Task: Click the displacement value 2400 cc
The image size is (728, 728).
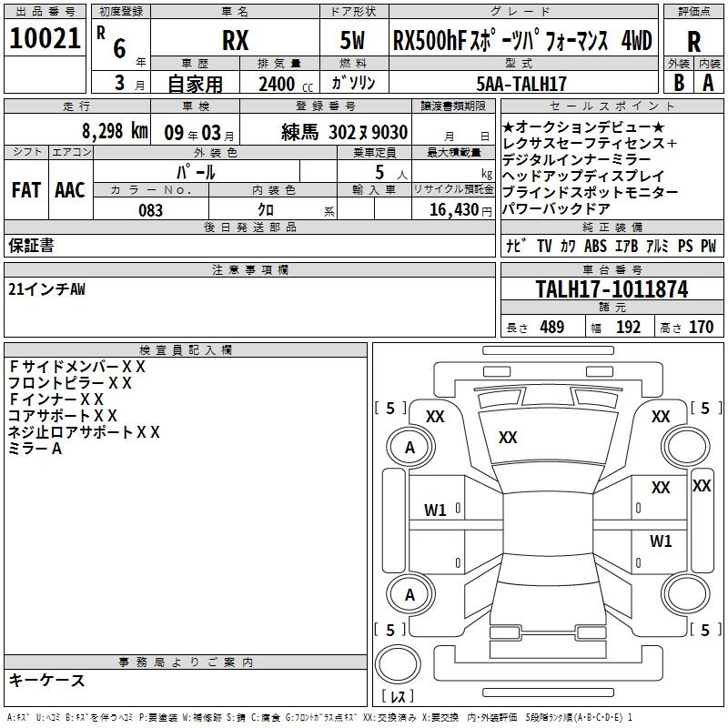Action: pos(286,84)
